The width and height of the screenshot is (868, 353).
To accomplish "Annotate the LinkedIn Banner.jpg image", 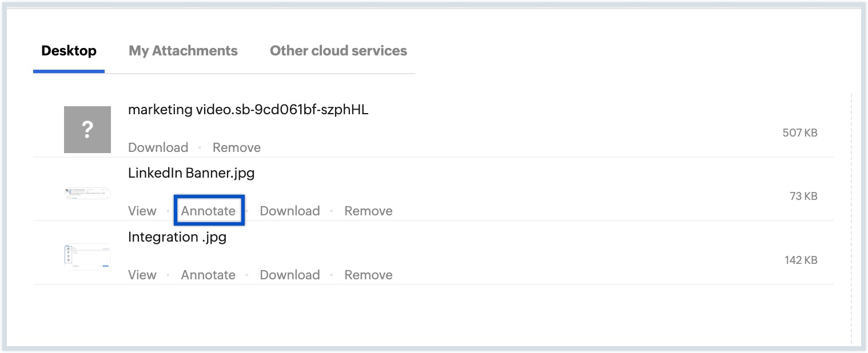I will point(208,211).
